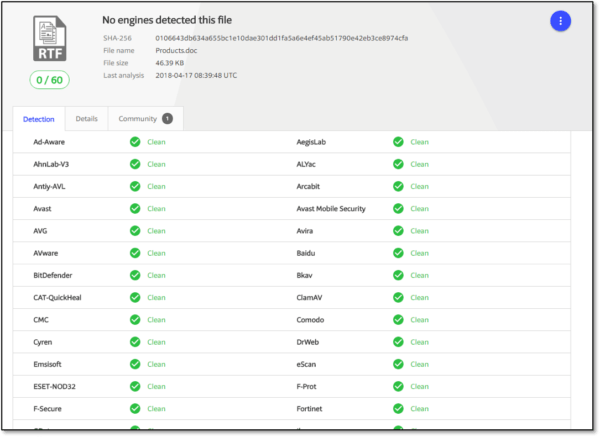Click the green checkmark for AegisLab
Image resolution: width=600 pixels, height=437 pixels.
pos(398,142)
